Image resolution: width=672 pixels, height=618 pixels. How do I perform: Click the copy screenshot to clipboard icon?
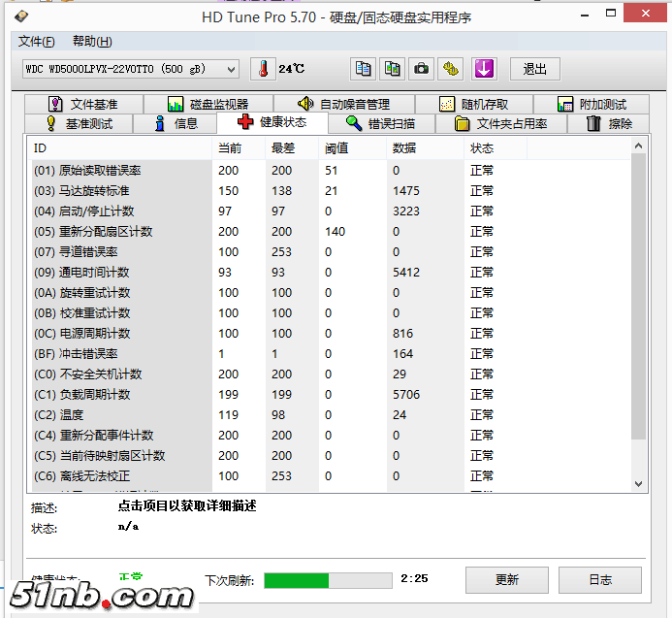393,69
